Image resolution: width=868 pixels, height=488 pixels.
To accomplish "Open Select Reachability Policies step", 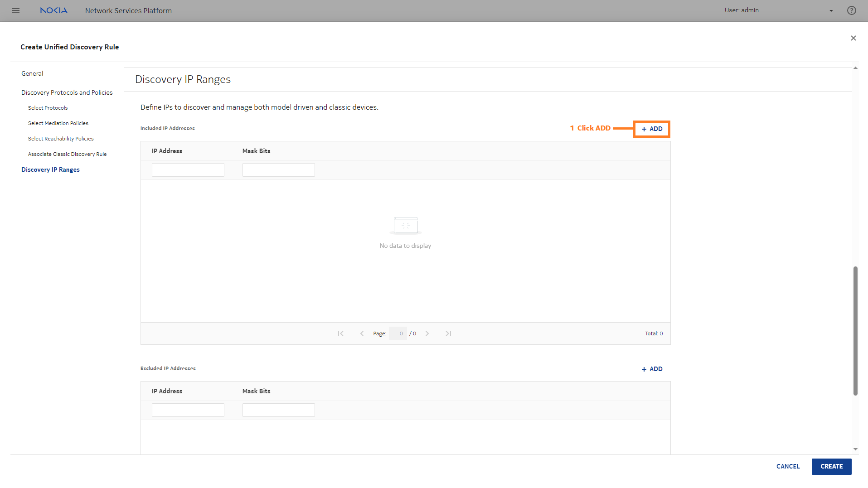I will pyautogui.click(x=61, y=139).
